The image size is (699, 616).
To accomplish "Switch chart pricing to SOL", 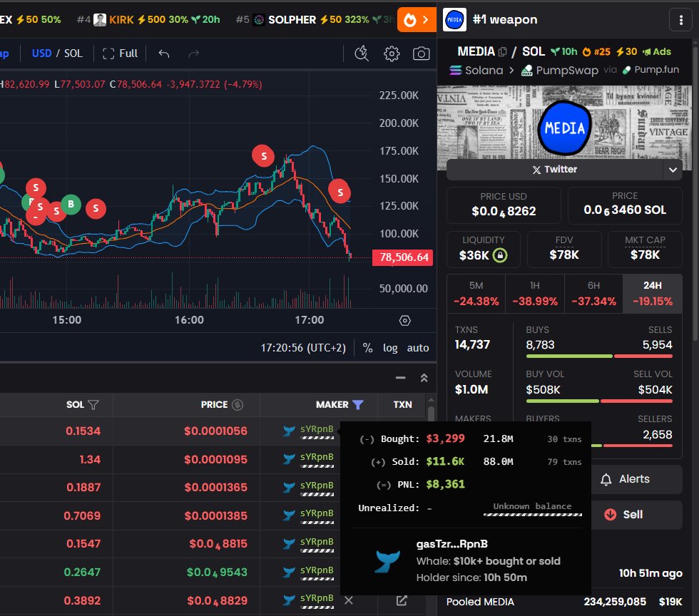I will tap(73, 53).
